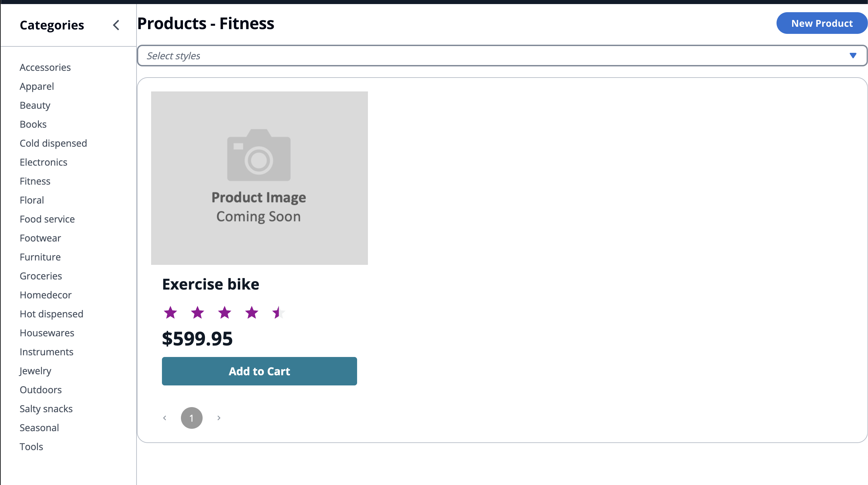Open the Tools category
This screenshot has height=485, width=868.
(x=31, y=447)
